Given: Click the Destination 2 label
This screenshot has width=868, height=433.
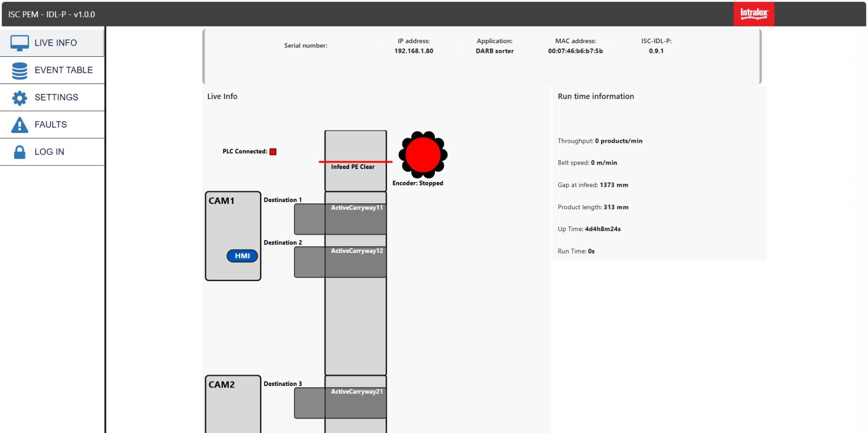Looking at the screenshot, I should [283, 243].
